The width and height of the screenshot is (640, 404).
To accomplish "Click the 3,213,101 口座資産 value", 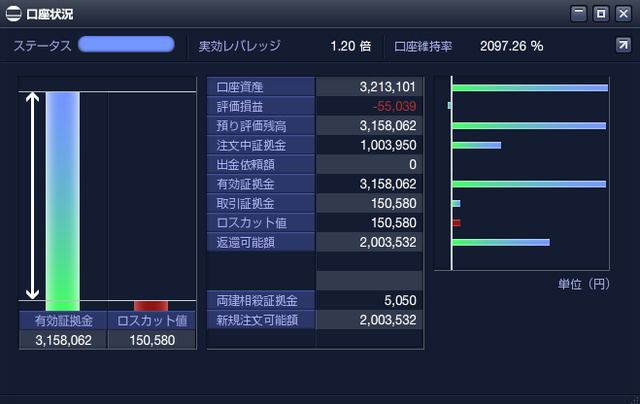I will 387,87.
